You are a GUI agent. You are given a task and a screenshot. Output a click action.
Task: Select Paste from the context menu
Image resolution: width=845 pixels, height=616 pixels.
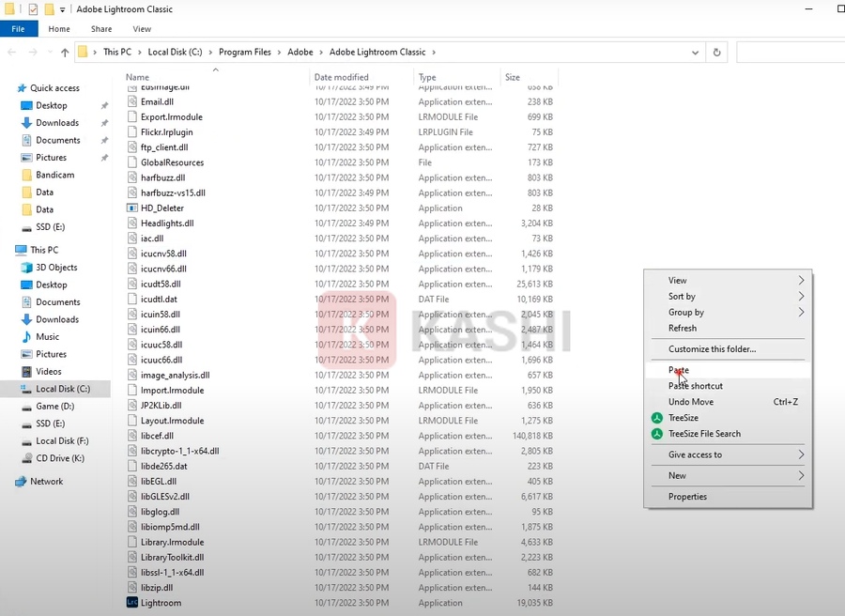679,370
